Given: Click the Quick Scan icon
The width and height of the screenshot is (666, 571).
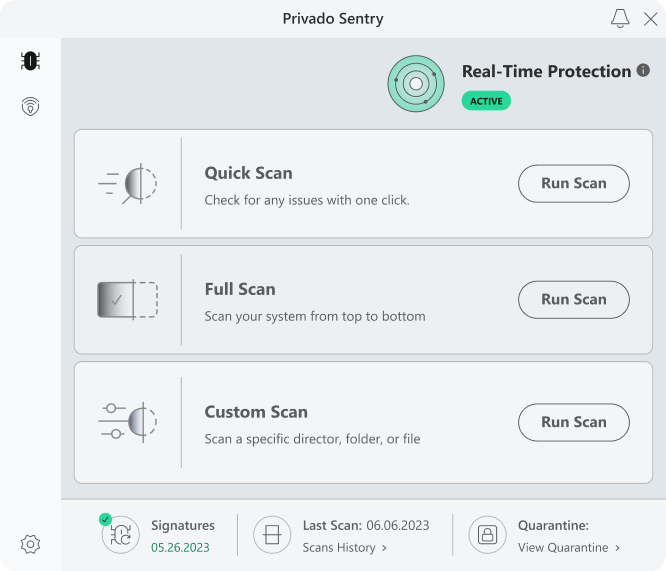Looking at the screenshot, I should click(128, 184).
